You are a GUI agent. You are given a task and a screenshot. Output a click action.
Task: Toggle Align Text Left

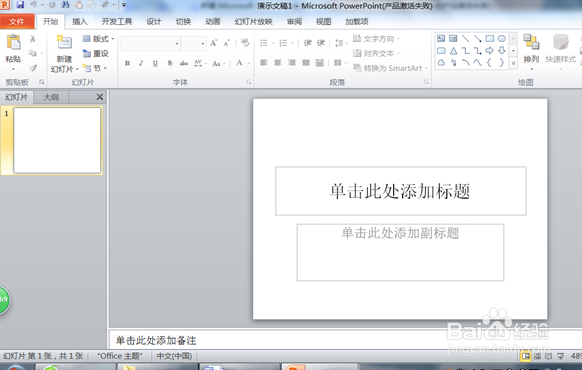[264, 63]
